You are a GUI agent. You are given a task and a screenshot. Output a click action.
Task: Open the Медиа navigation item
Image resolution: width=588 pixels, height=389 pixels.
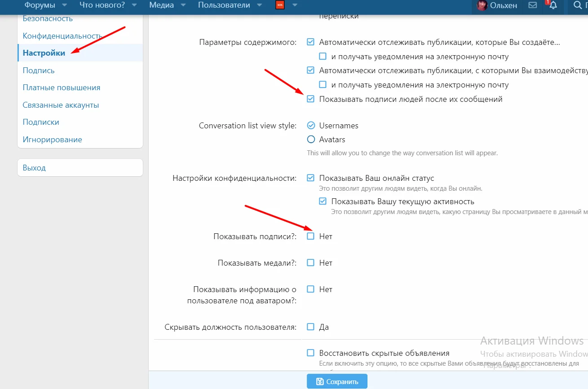(162, 5)
